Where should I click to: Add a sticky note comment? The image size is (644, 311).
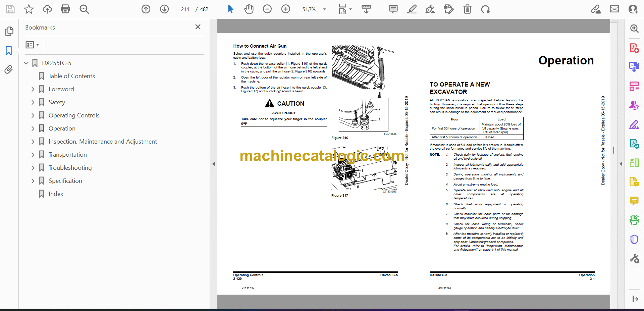pyautogui.click(x=393, y=9)
